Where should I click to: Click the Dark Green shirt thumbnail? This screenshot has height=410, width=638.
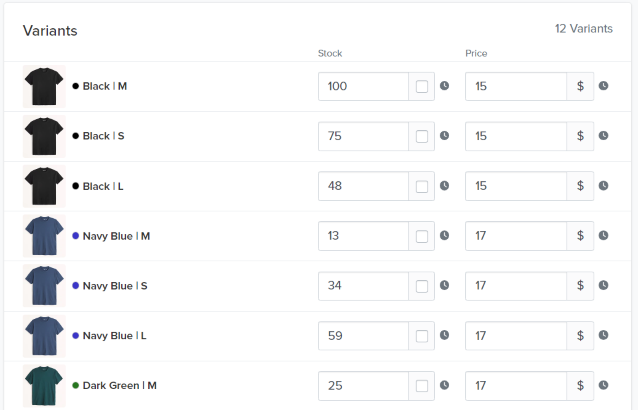44,386
